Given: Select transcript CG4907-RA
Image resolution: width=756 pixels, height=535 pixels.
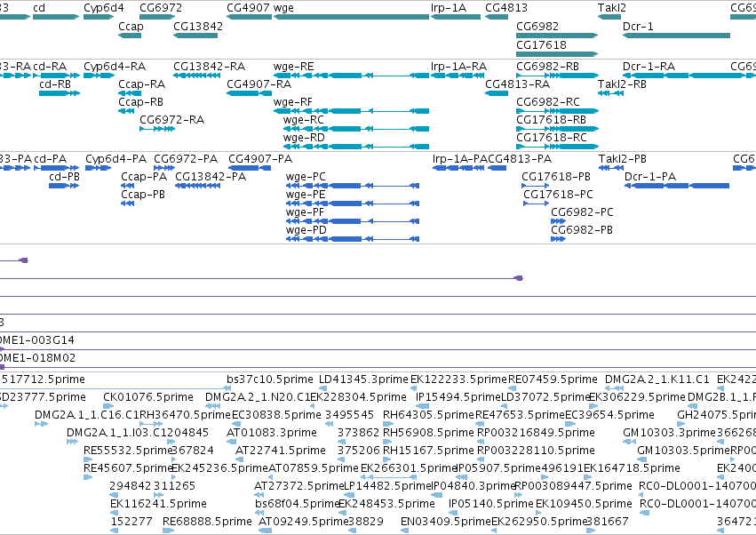Looking at the screenshot, I should [259, 84].
